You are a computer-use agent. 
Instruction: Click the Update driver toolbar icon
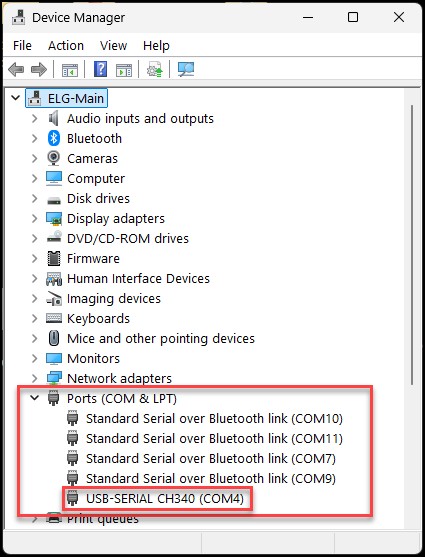pyautogui.click(x=155, y=69)
